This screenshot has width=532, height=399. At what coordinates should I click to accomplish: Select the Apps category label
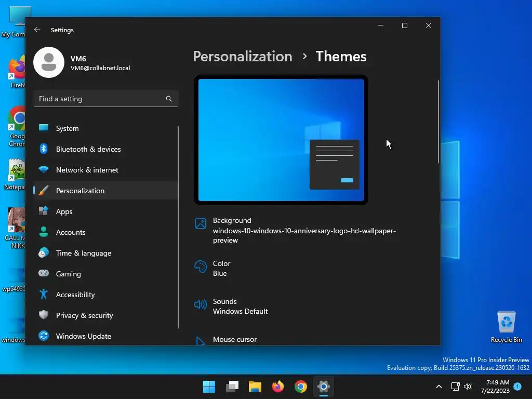pyautogui.click(x=64, y=211)
